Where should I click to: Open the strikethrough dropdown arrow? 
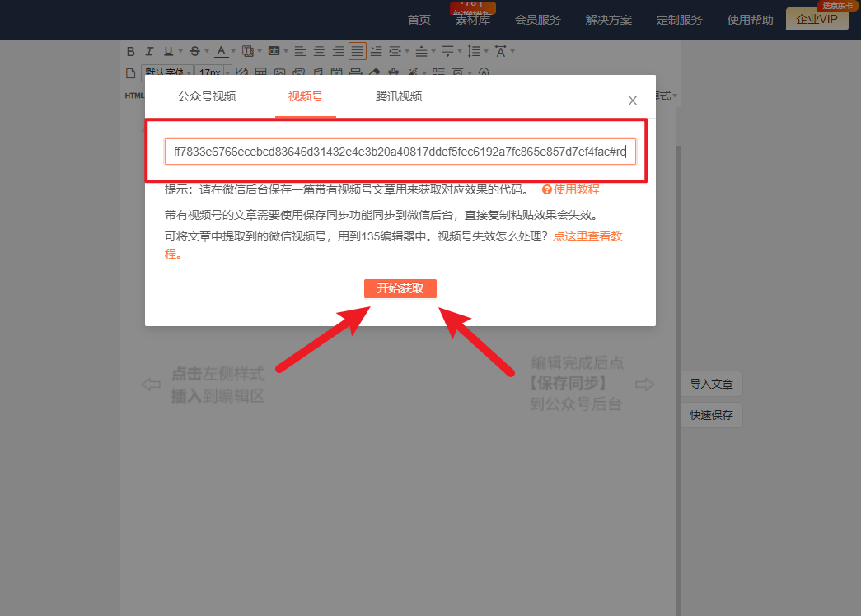point(207,51)
